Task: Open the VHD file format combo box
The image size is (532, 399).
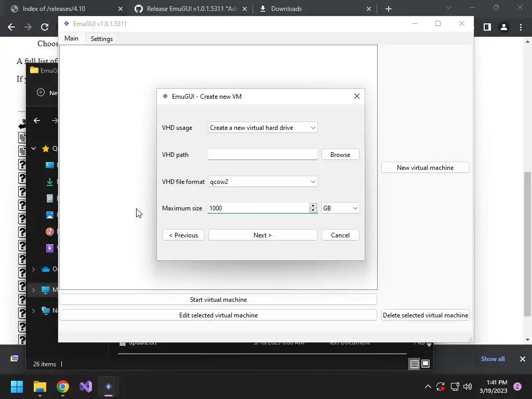Action: [x=262, y=181]
